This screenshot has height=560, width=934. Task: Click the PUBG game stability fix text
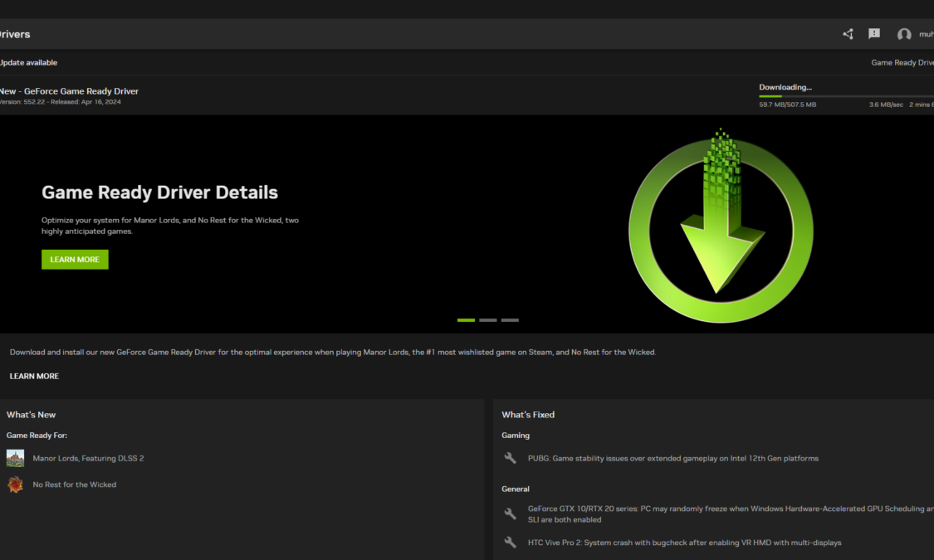[x=673, y=458]
